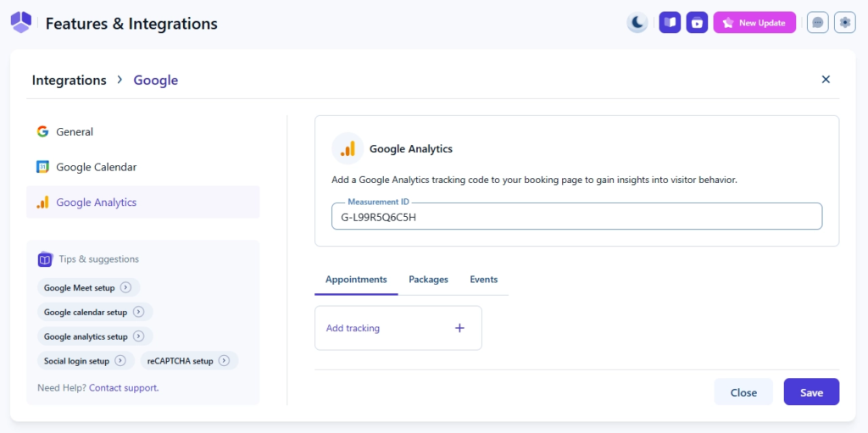
Task: Click the plus icon to add tracking
Action: (x=459, y=328)
